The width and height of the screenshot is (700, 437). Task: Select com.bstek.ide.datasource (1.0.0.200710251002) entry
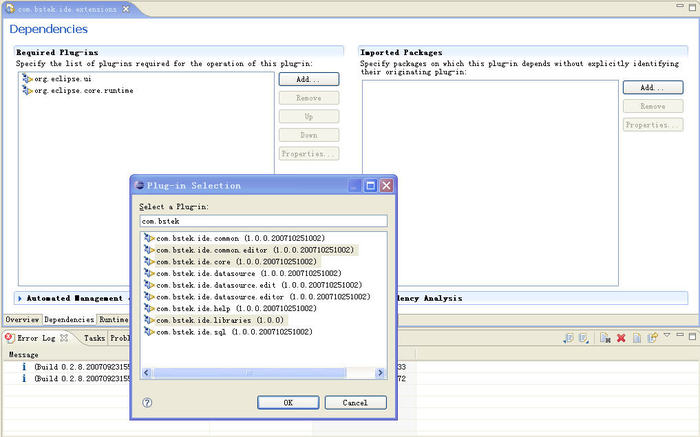tap(249, 273)
